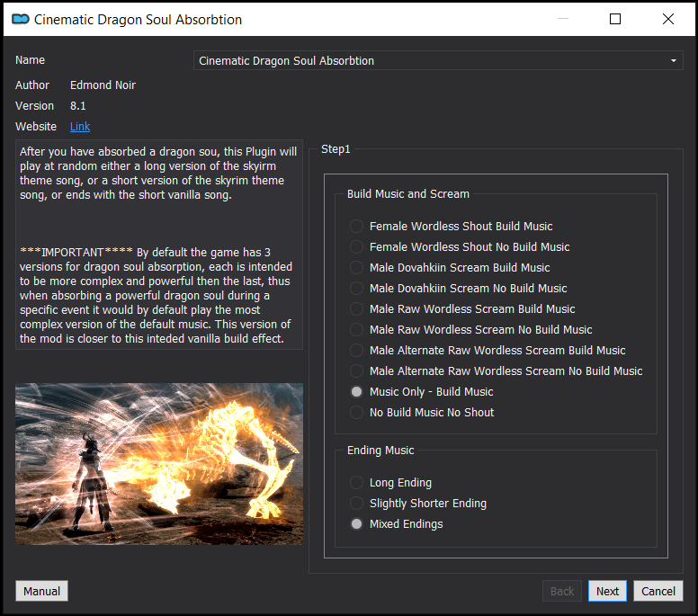
Task: Close the installer window
Action: tap(667, 19)
